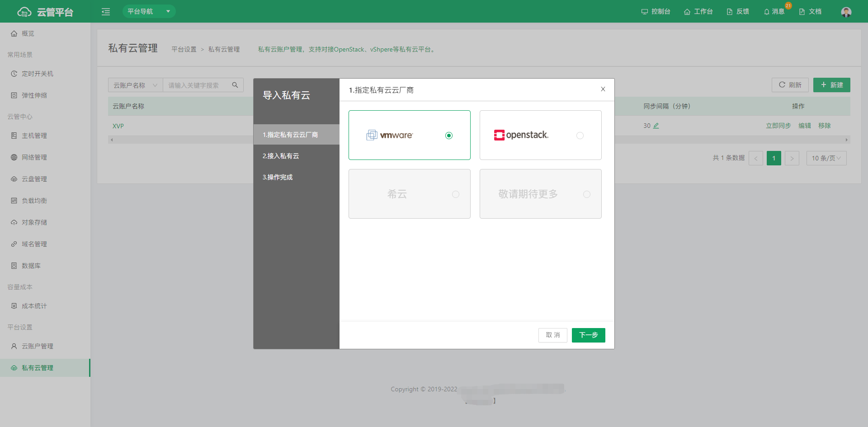Viewport: 868px width, 427px height.
Task: Click the 下一步 next button
Action: click(589, 335)
